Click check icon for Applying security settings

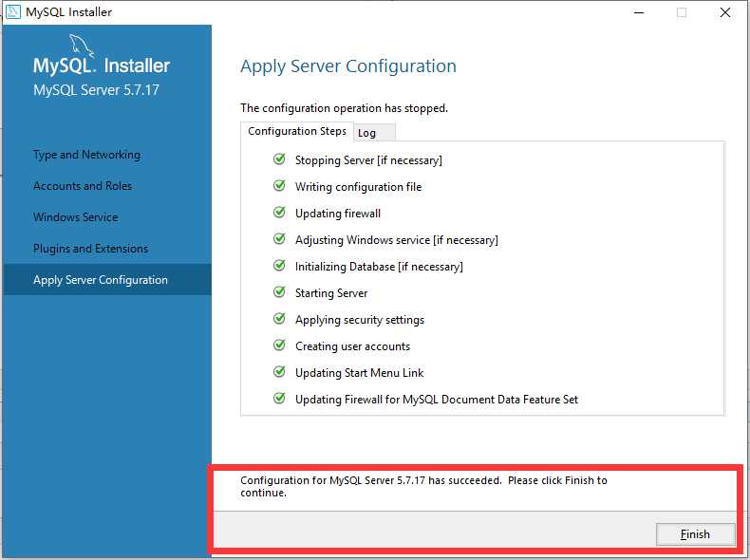click(279, 319)
